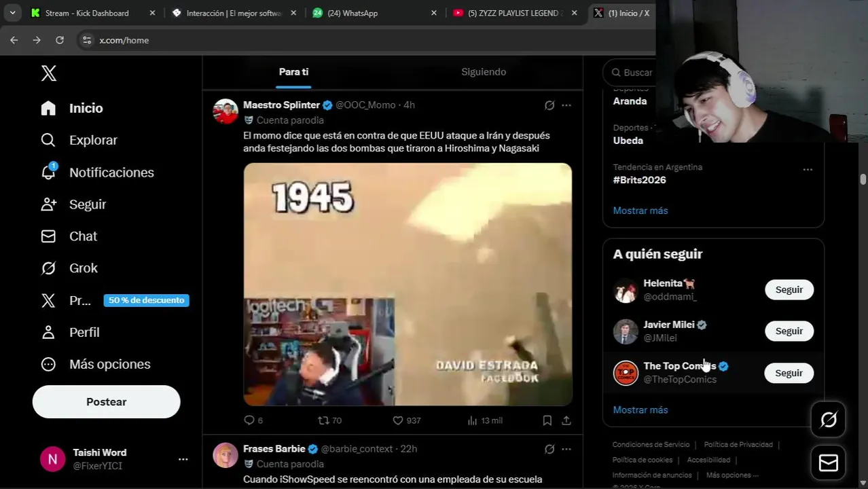Open Perfil page
Viewport: 868px width, 489px height.
(71, 332)
